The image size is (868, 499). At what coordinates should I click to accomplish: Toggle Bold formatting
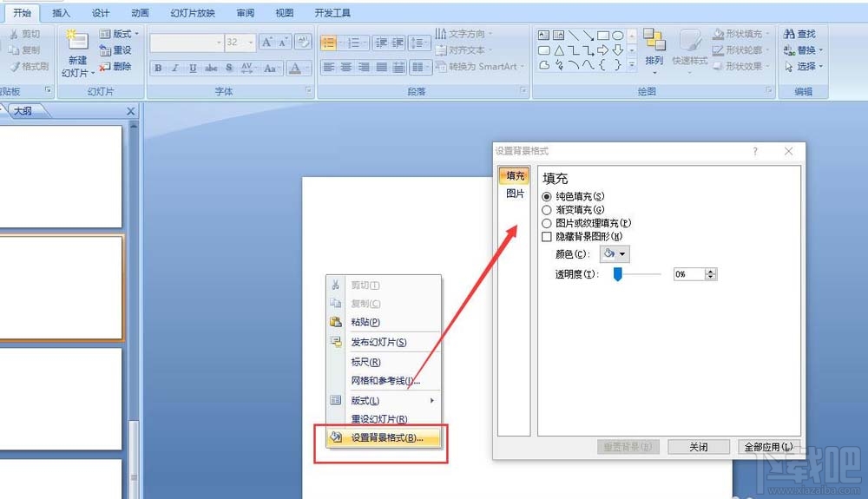click(158, 68)
